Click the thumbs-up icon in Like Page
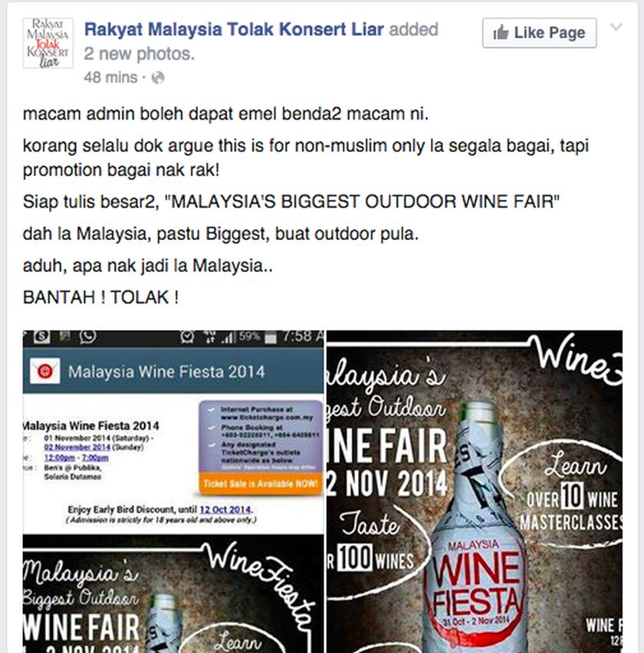Image resolution: width=644 pixels, height=653 pixels. tap(501, 32)
